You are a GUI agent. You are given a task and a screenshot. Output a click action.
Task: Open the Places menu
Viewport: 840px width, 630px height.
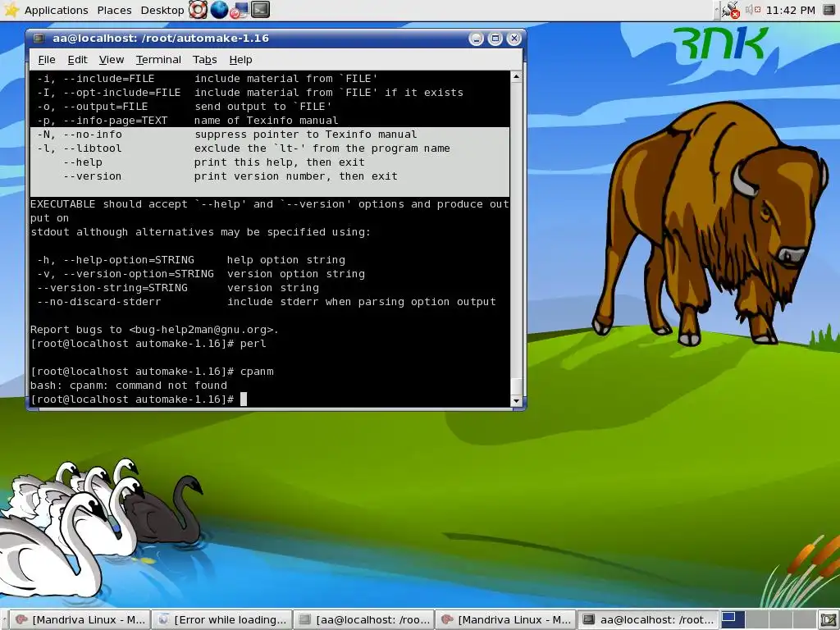(114, 10)
